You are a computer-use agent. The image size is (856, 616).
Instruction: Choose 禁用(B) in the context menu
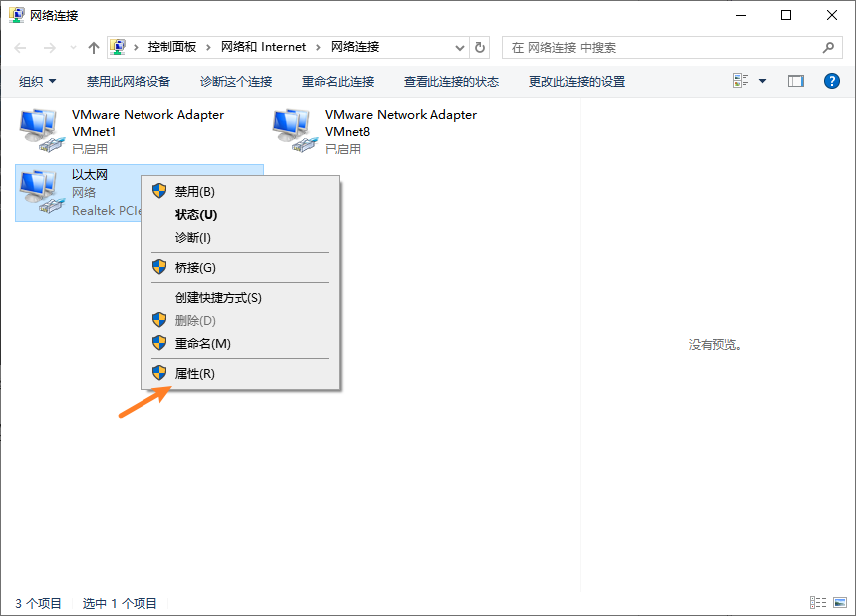[x=194, y=191]
